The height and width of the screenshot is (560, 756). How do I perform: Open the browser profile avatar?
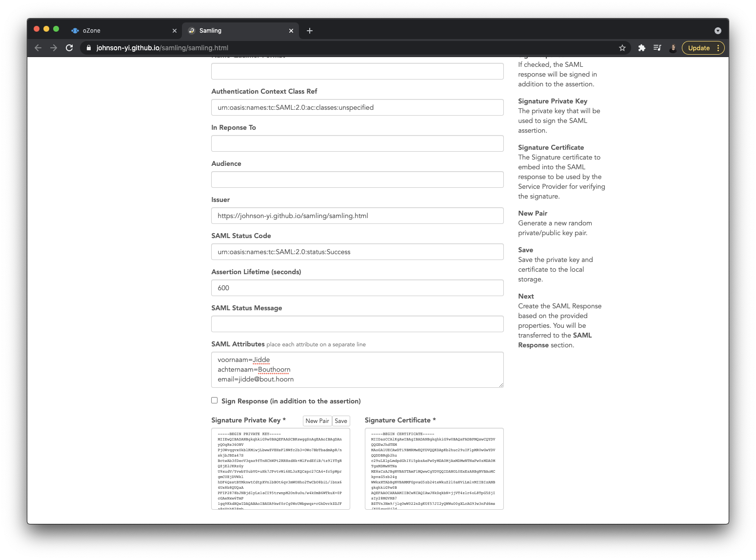click(x=673, y=48)
